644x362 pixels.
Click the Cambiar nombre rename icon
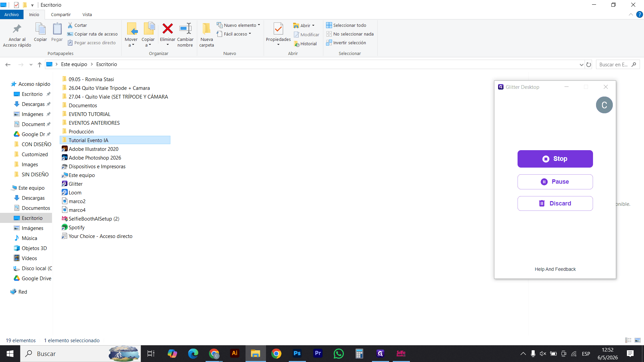185,29
